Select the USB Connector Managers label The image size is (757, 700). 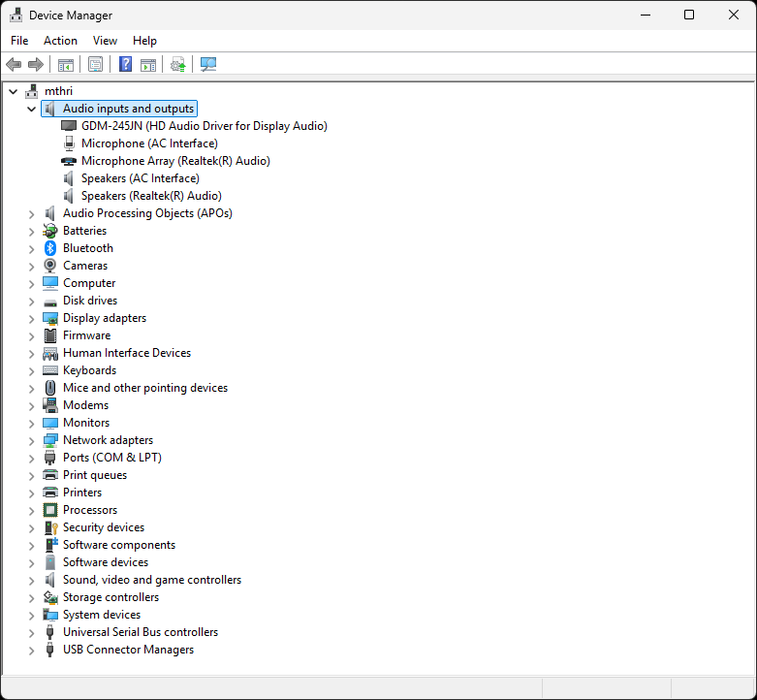[128, 650]
